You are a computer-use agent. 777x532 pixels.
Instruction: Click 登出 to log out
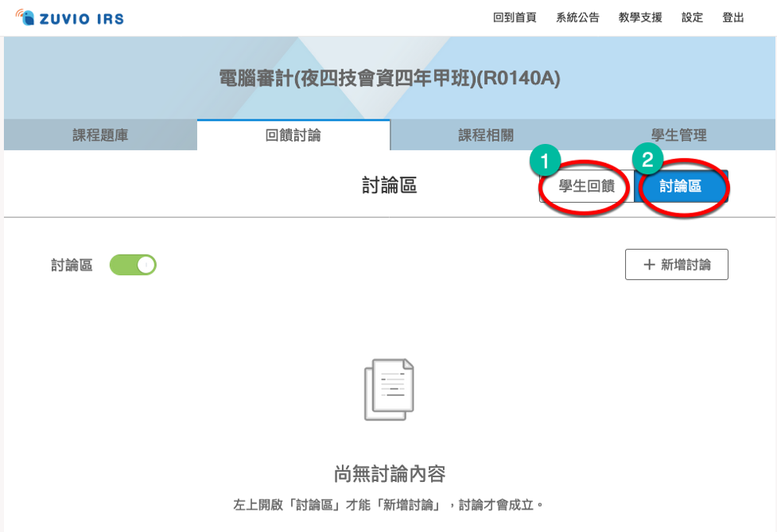pos(733,17)
